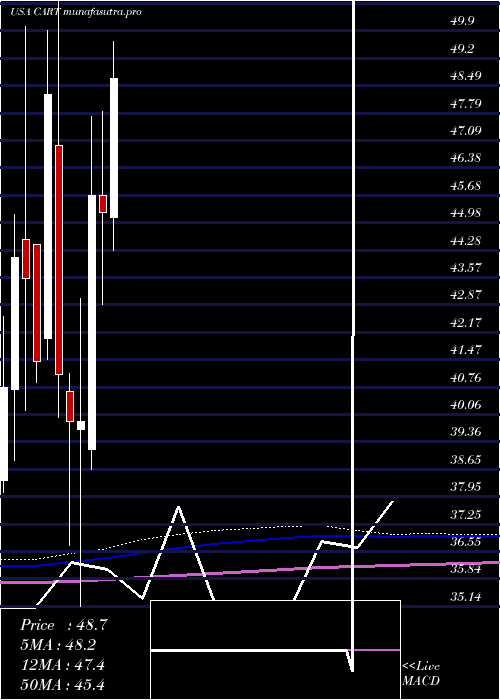Click the 47.79 price axis label
Image resolution: width=500 pixels, height=700 pixels.
[466, 103]
